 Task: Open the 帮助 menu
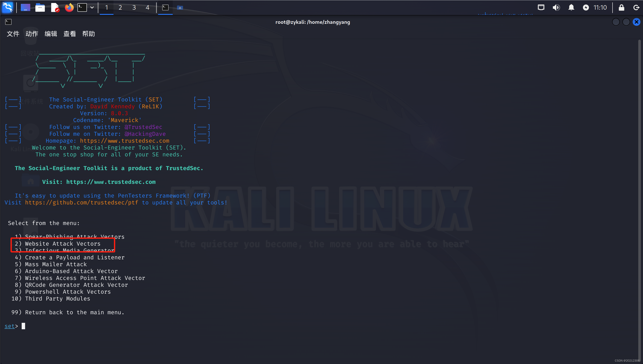88,34
